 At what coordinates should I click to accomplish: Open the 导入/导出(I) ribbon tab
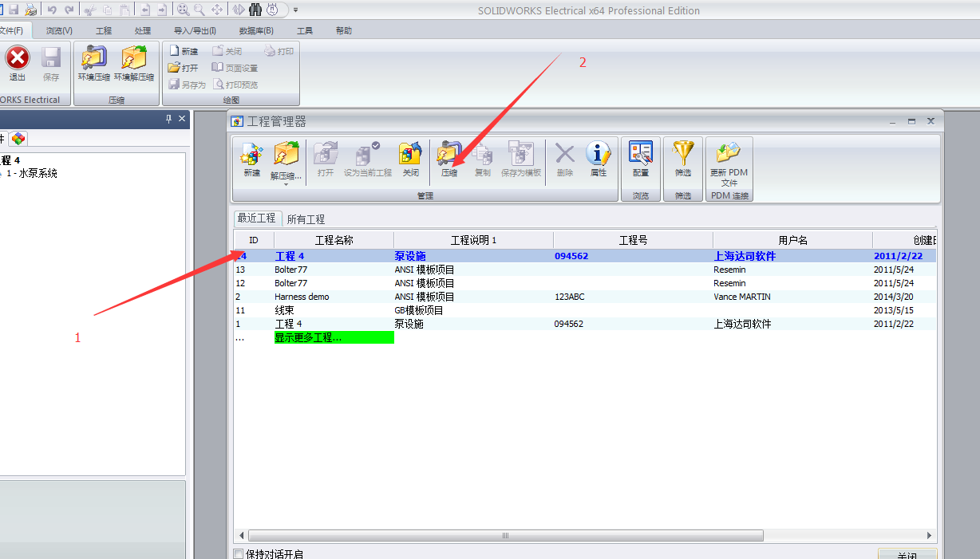tap(195, 30)
